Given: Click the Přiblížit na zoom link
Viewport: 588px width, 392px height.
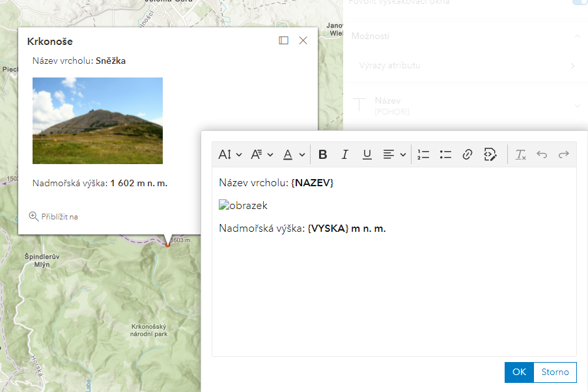Looking at the screenshot, I should 53,216.
